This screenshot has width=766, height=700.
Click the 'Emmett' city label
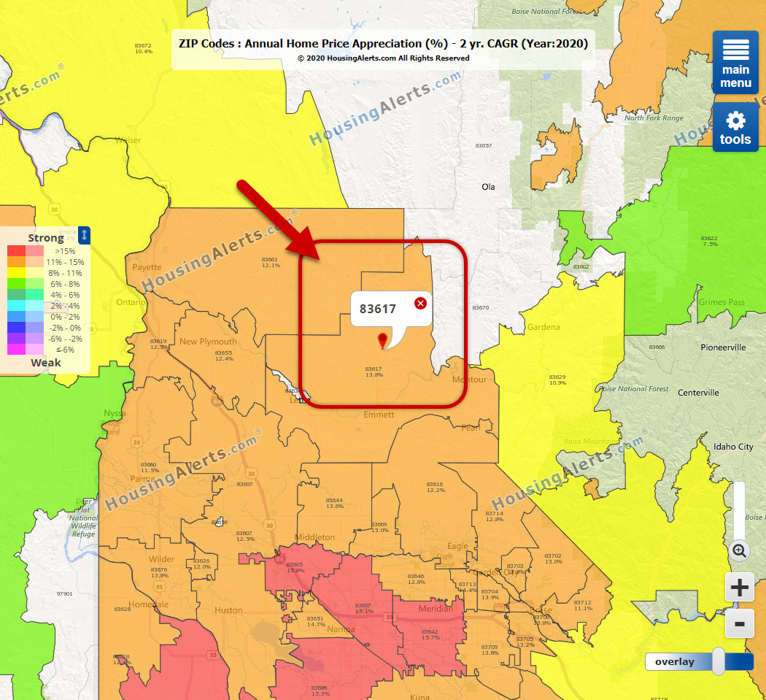point(379,415)
